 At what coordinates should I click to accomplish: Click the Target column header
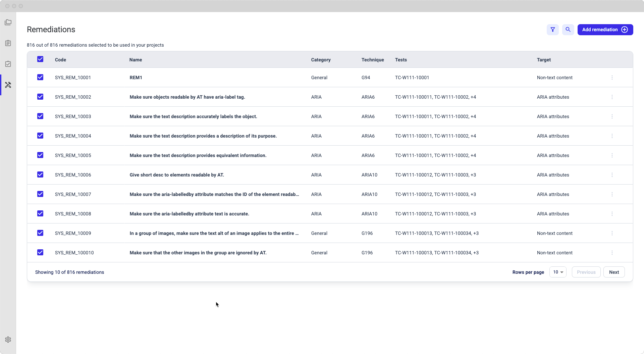pyautogui.click(x=544, y=60)
